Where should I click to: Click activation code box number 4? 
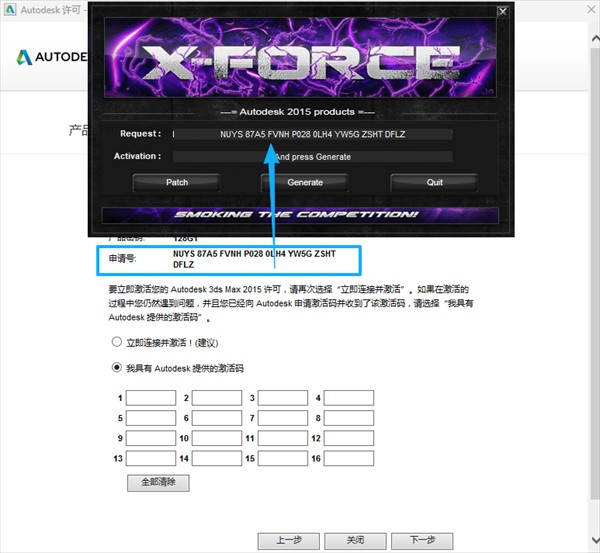[x=349, y=398]
